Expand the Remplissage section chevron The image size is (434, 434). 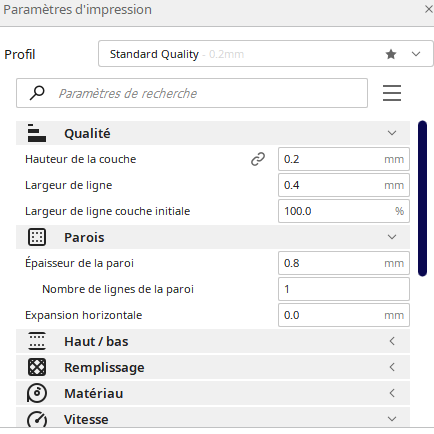point(392,367)
